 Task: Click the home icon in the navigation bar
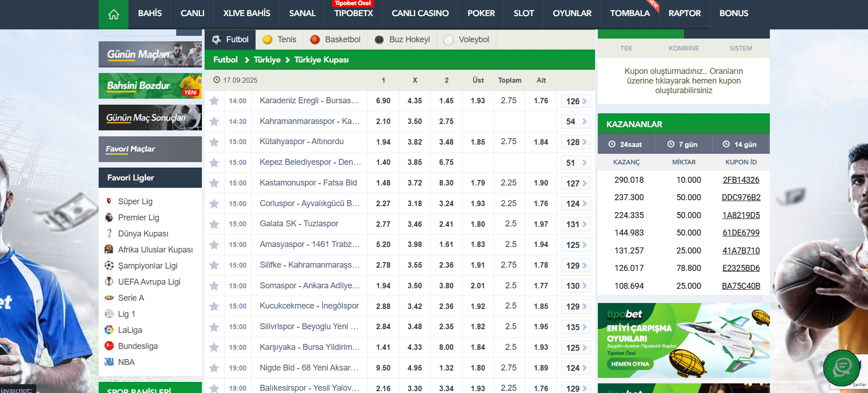click(x=113, y=14)
